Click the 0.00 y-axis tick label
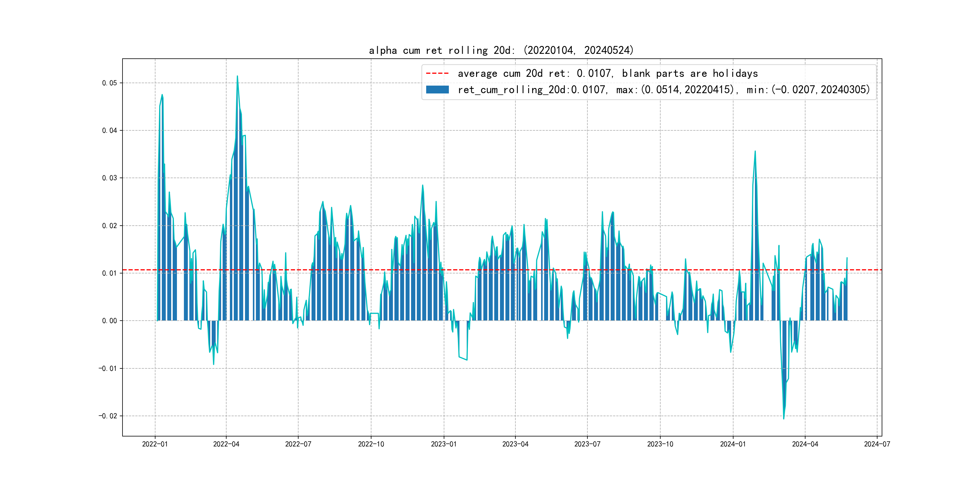Image resolution: width=980 pixels, height=490 pixels. [109, 321]
